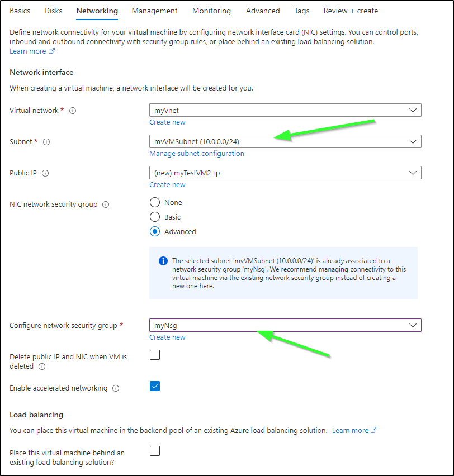Open the Review + create tab
The height and width of the screenshot is (476, 454).
[351, 11]
